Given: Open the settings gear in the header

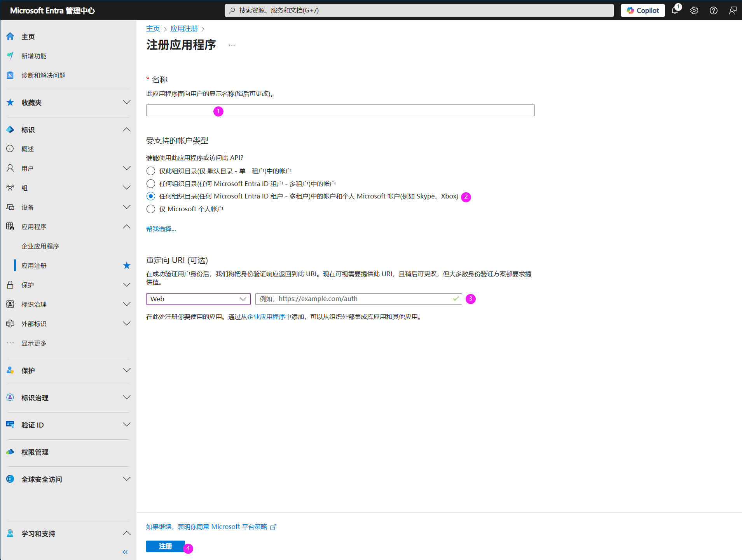Looking at the screenshot, I should click(694, 10).
